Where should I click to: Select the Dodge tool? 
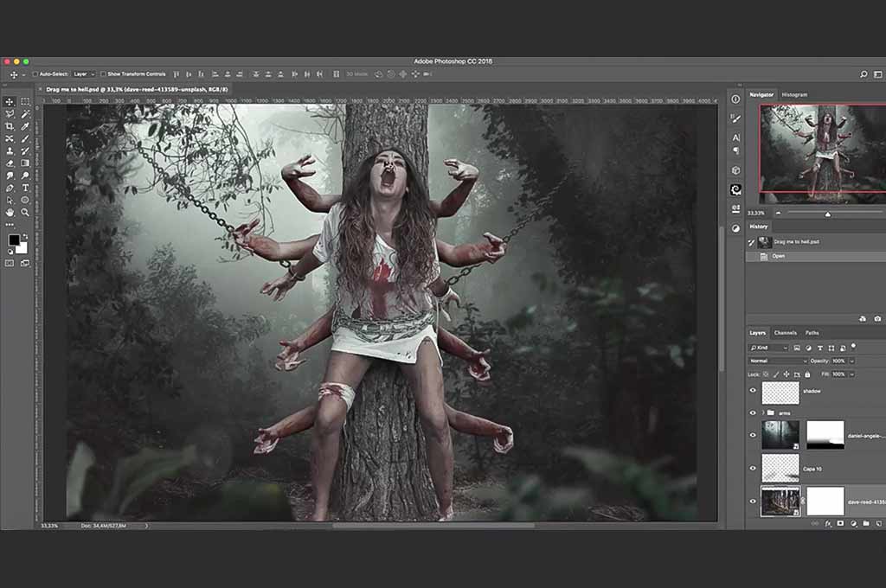point(25,176)
